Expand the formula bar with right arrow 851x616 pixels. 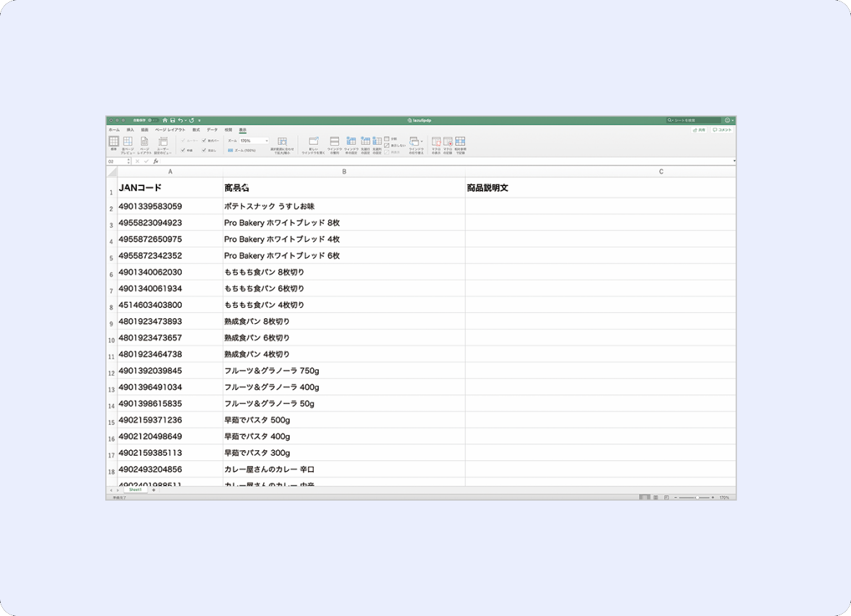click(x=734, y=161)
